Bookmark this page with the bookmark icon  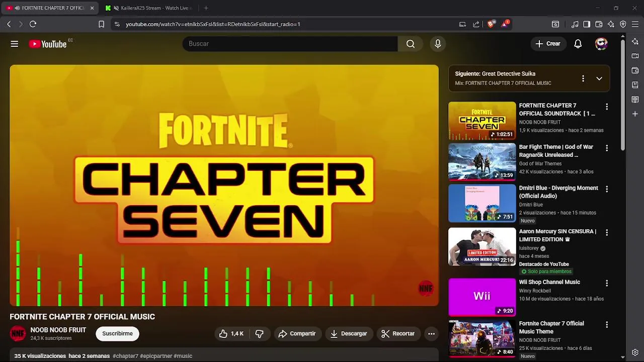[101, 24]
